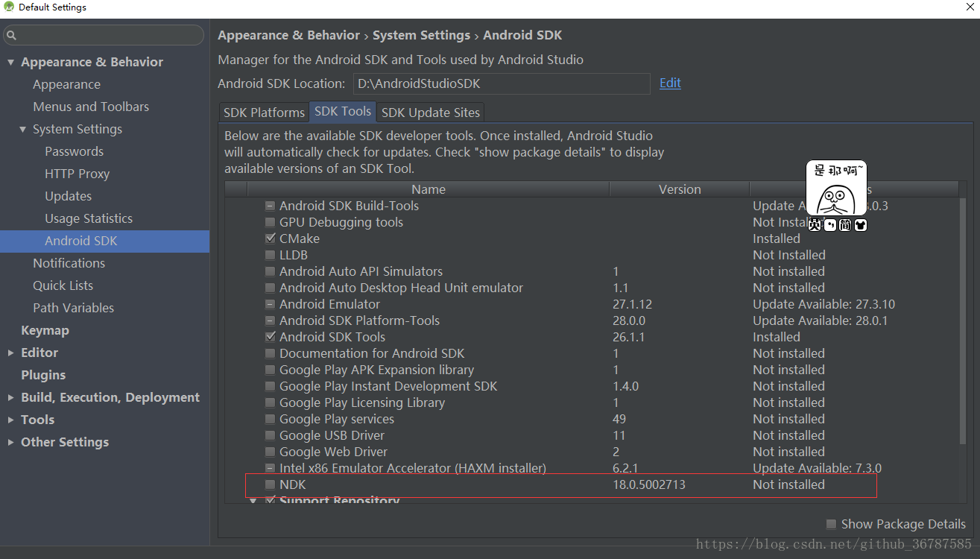Check the Google USB Driver checkbox

(271, 435)
